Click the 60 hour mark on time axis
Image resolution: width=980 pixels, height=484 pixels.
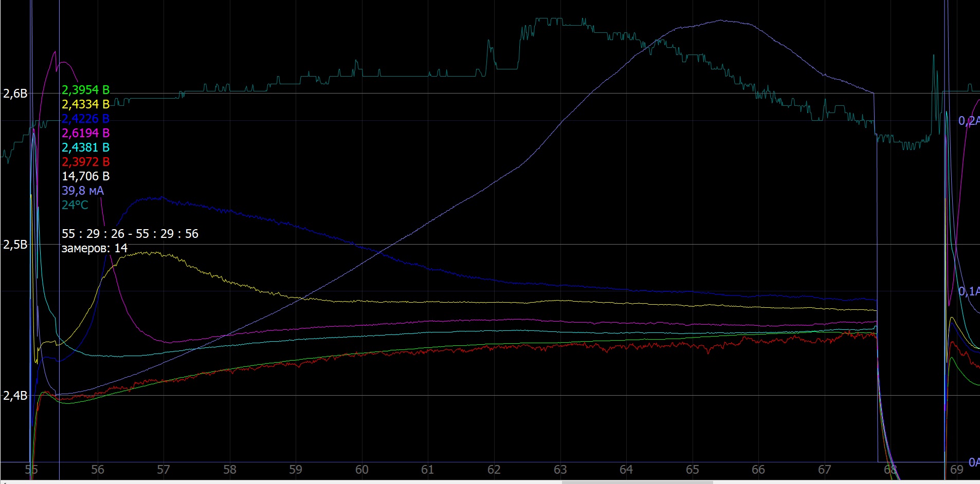click(361, 470)
